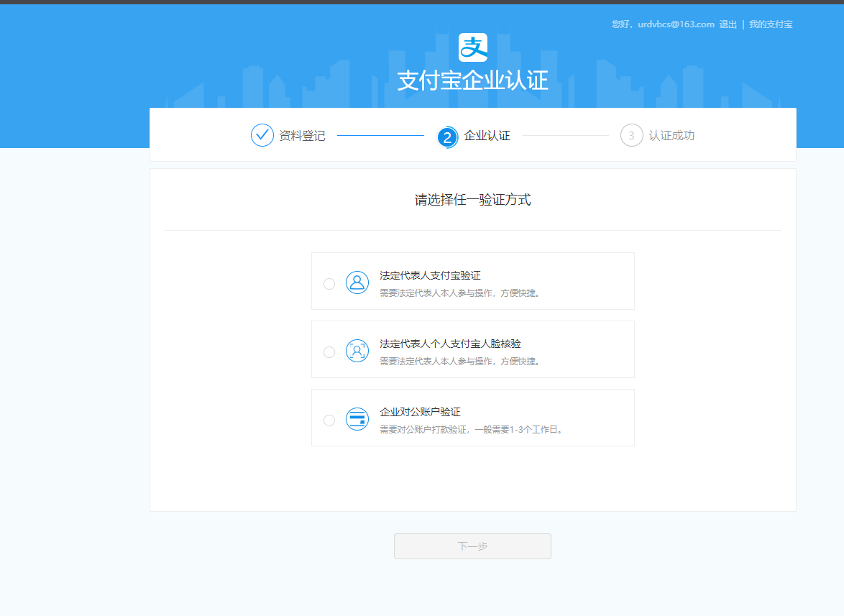Select radio button for 法定代表人支付宝验证
The height and width of the screenshot is (616, 844).
(329, 283)
